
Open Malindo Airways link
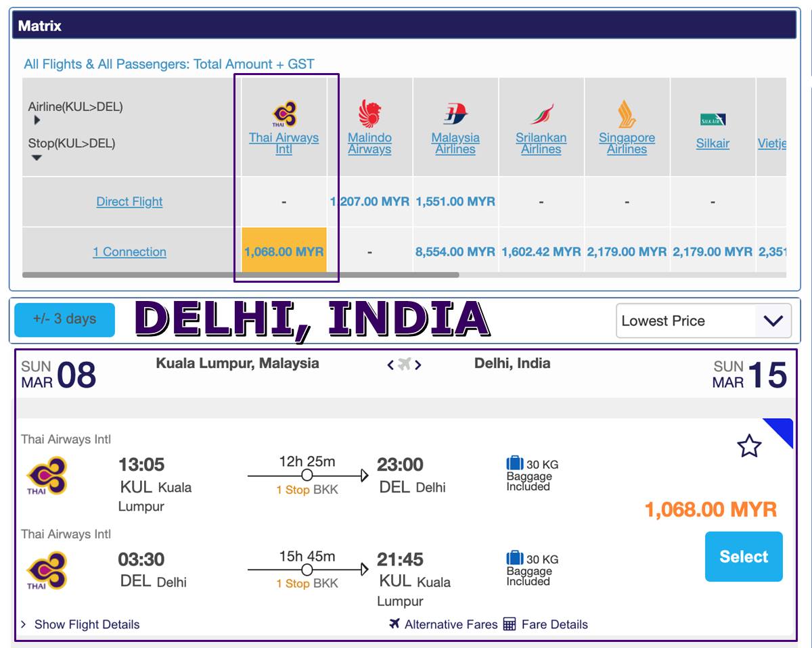pos(369,143)
